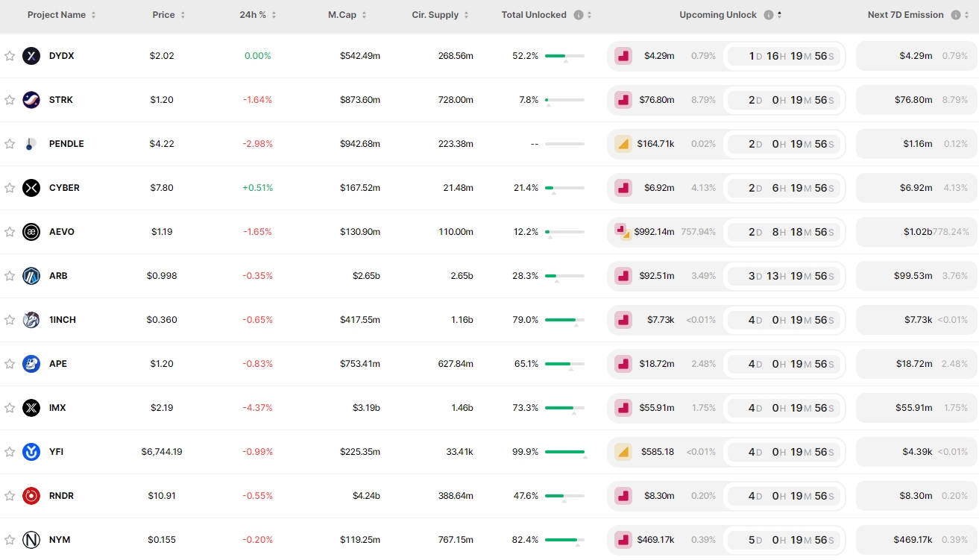Click APE circulating supply 627.84m
This screenshot has width=979, height=560.
click(x=456, y=364)
